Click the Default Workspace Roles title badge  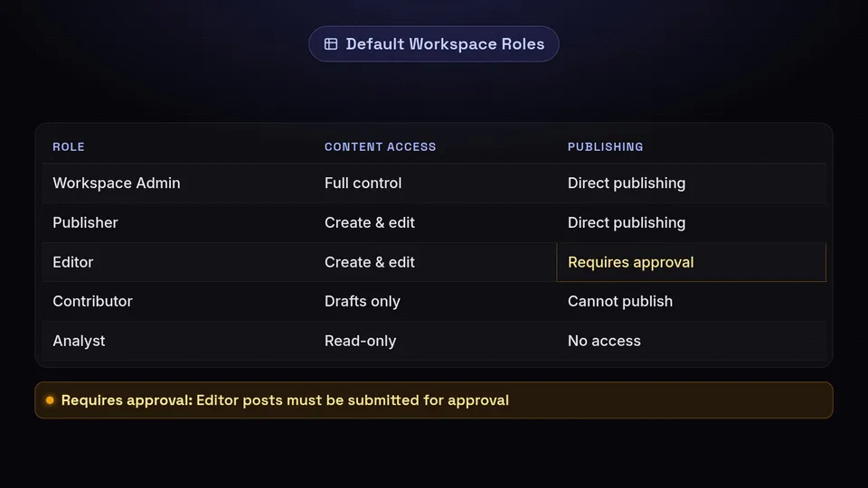[x=433, y=44]
